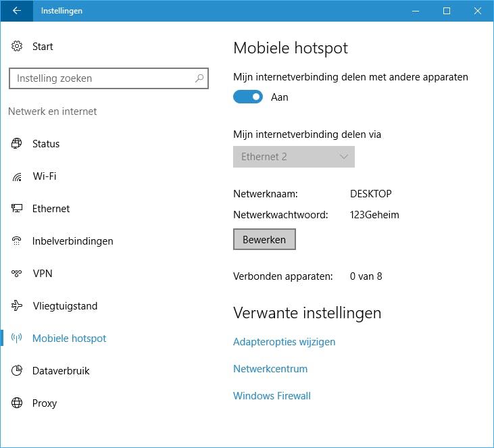
Task: Click the Vliegtuigstand airplane icon
Action: [17, 306]
